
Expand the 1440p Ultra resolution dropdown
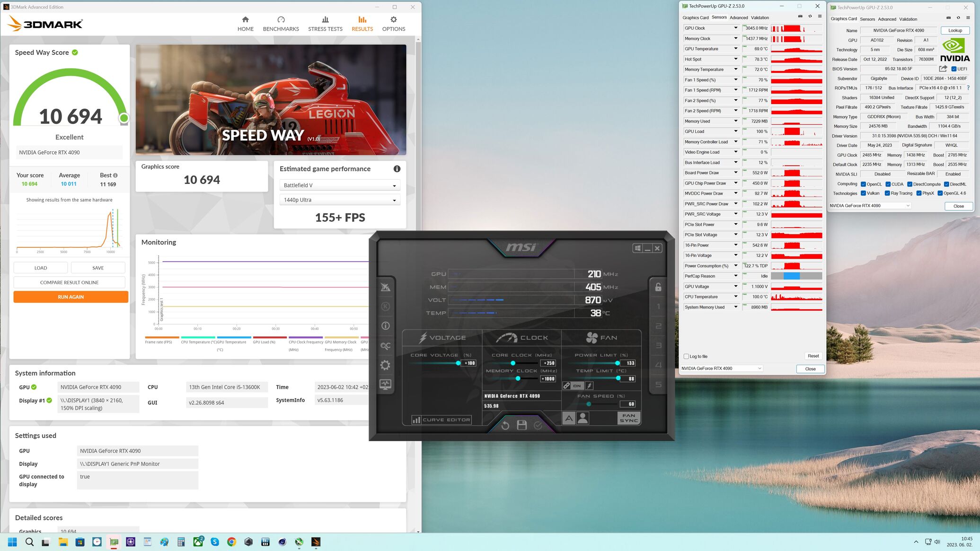click(340, 200)
